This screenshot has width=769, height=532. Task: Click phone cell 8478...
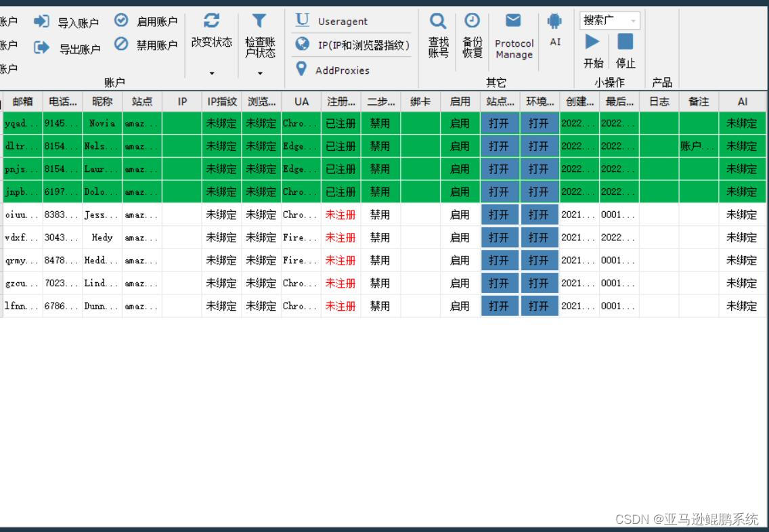click(62, 261)
